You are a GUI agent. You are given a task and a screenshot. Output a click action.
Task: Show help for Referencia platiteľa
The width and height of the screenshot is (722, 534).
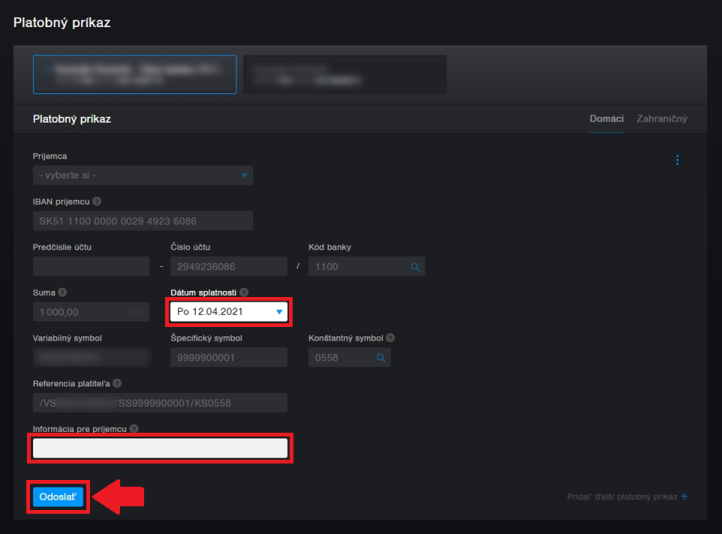pyautogui.click(x=117, y=383)
